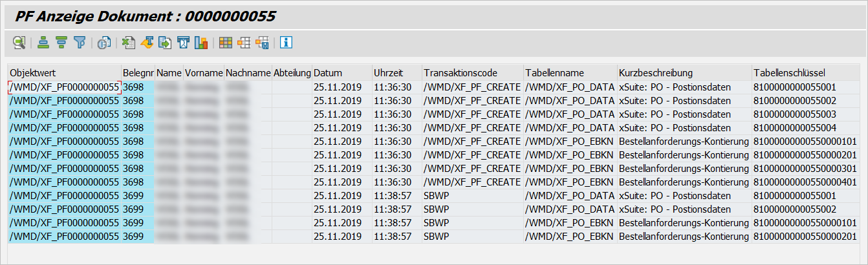Open the word processing export icon

[x=147, y=43]
